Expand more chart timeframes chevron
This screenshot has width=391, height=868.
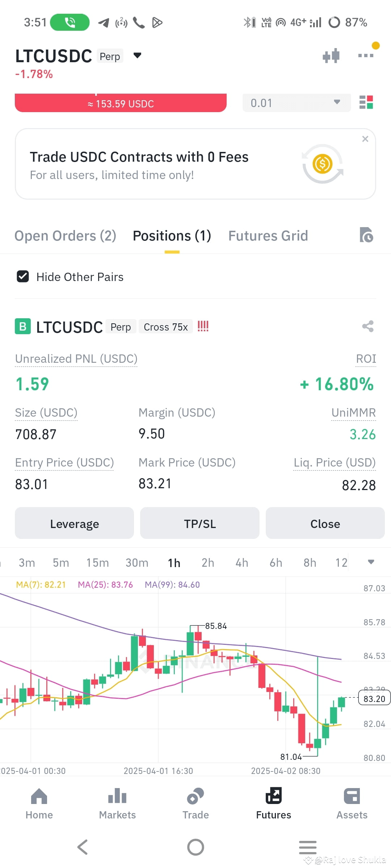(371, 562)
